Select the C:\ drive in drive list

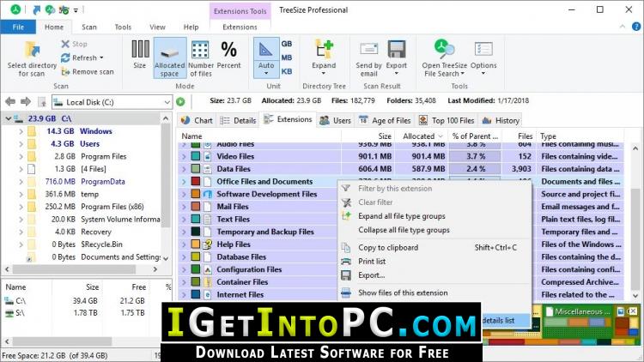[86, 301]
